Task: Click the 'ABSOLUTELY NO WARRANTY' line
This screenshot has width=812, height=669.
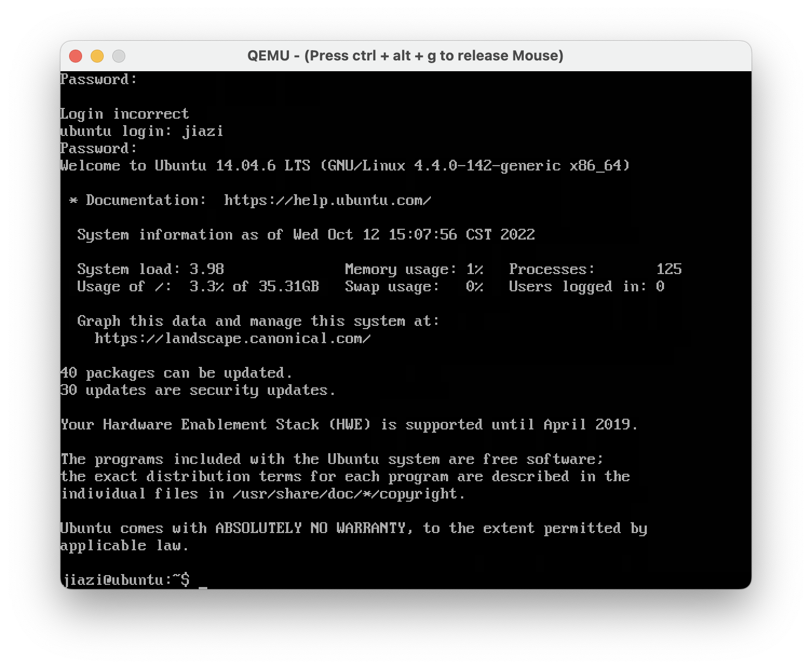Action: (x=354, y=528)
